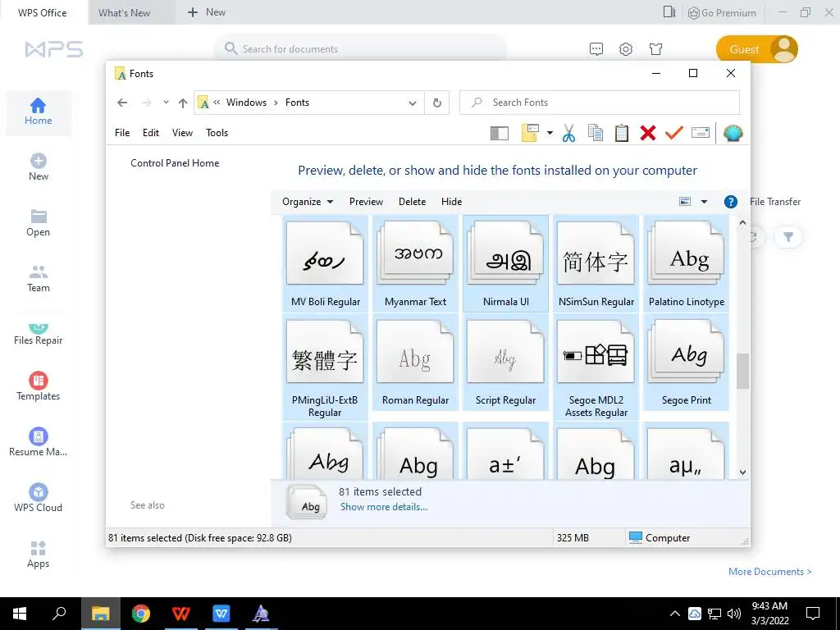Click the Delete button in fonts command bar
This screenshot has height=630, width=840.
point(412,202)
